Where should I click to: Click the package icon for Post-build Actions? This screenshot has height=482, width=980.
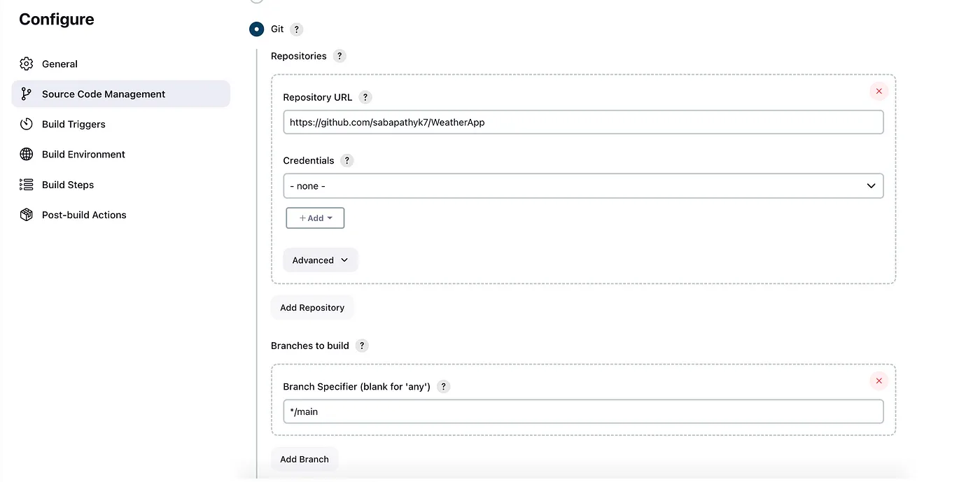pyautogui.click(x=26, y=215)
